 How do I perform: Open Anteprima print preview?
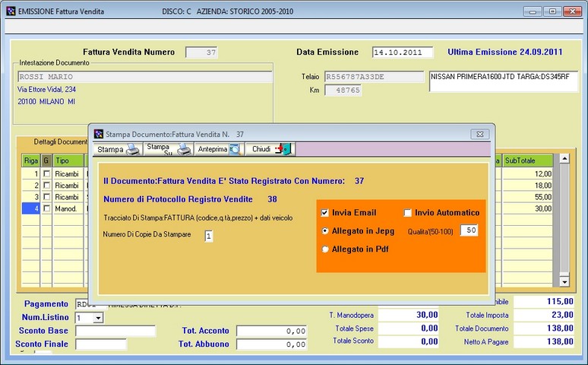(220, 149)
